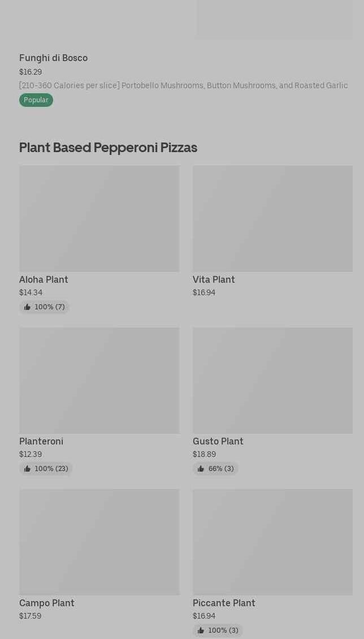Click the $16.29 Funghi di Bosco price

pyautogui.click(x=31, y=72)
